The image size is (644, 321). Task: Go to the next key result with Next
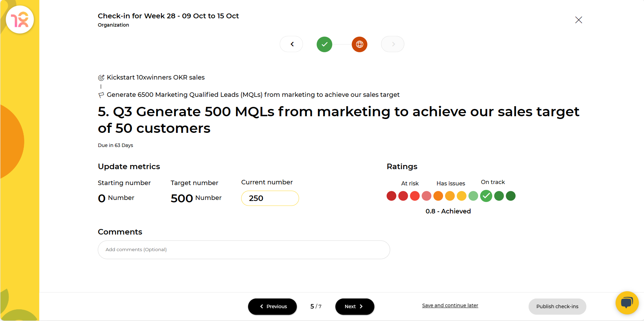point(354,306)
